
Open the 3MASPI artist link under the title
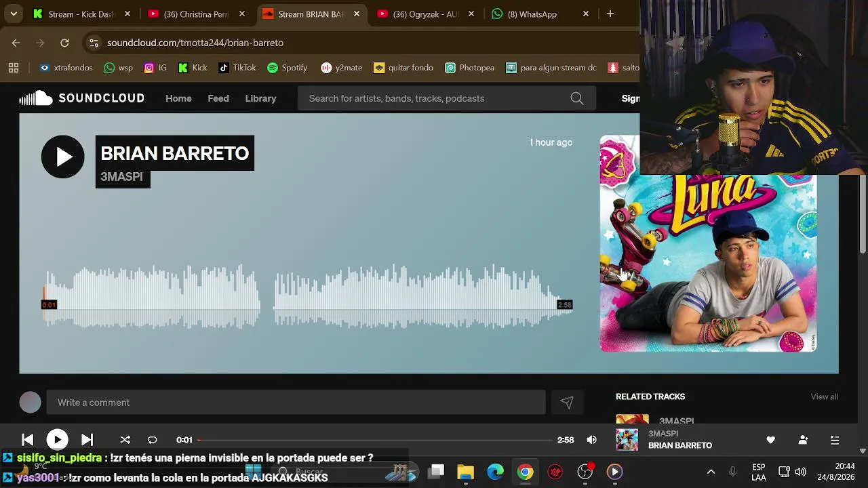point(122,177)
